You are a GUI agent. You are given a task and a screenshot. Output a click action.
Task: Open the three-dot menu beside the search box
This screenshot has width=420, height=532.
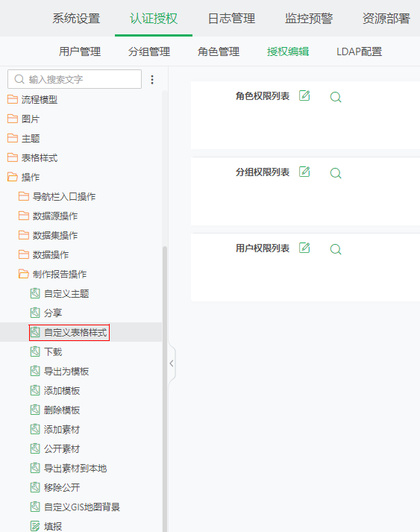coord(152,79)
